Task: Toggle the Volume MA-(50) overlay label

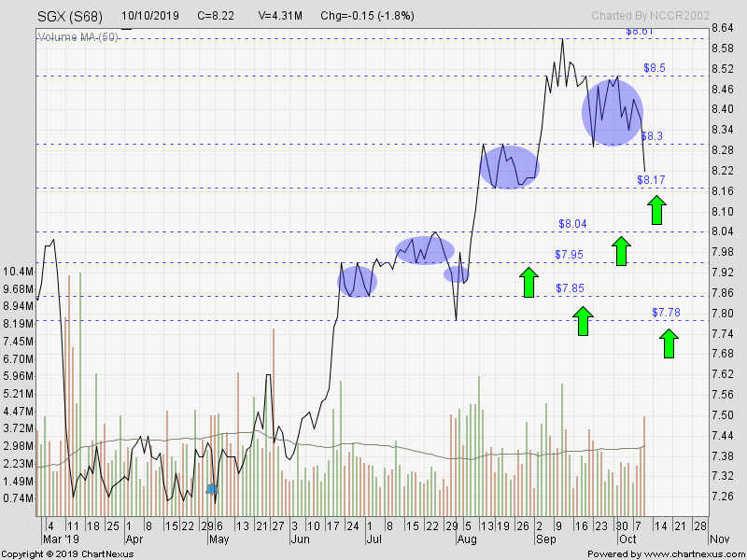Action: 77,35
